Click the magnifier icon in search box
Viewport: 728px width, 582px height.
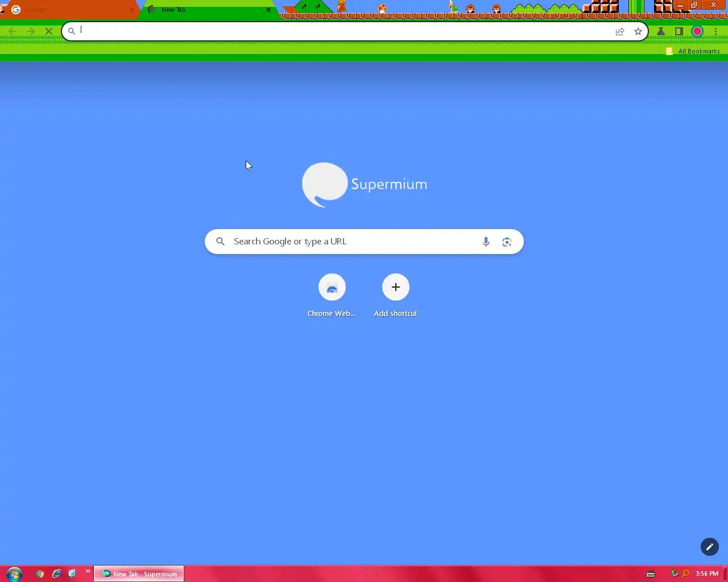coord(221,242)
